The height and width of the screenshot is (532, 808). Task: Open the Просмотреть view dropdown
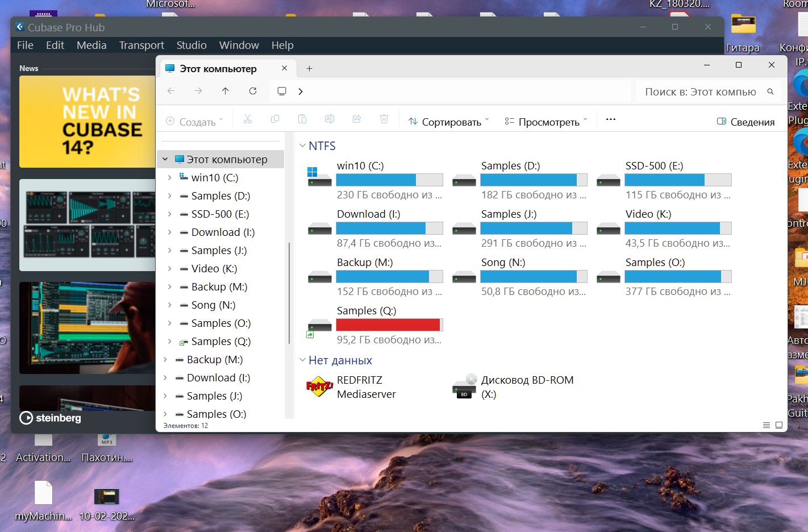pos(545,122)
